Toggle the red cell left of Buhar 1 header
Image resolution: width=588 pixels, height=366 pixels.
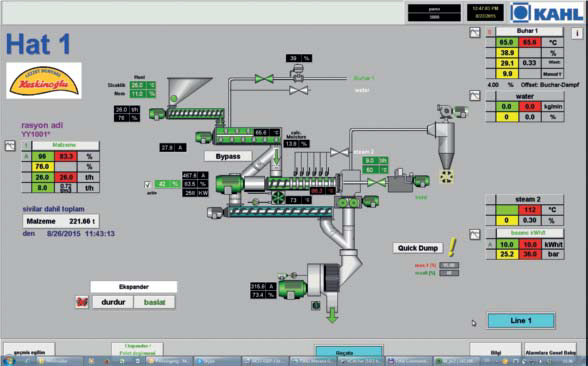point(490,32)
